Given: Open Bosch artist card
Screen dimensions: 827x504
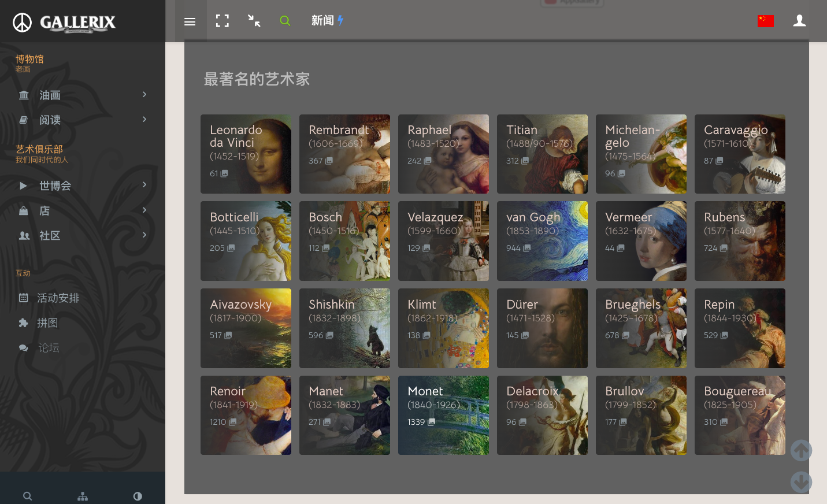Looking at the screenshot, I should (344, 241).
